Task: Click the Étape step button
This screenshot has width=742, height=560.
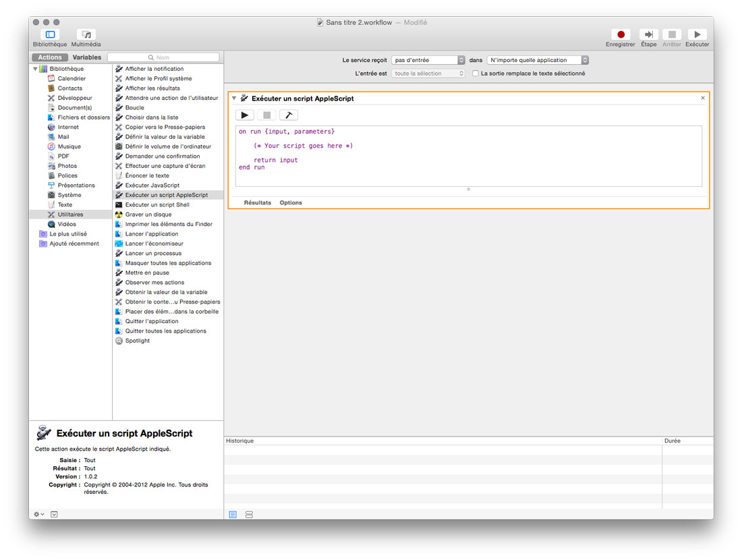Action: 648,34
